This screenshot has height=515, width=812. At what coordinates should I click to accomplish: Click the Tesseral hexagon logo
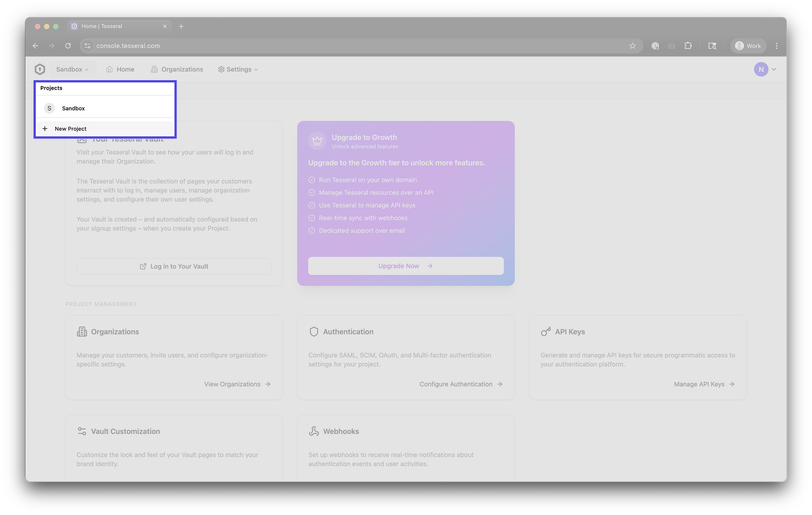40,69
